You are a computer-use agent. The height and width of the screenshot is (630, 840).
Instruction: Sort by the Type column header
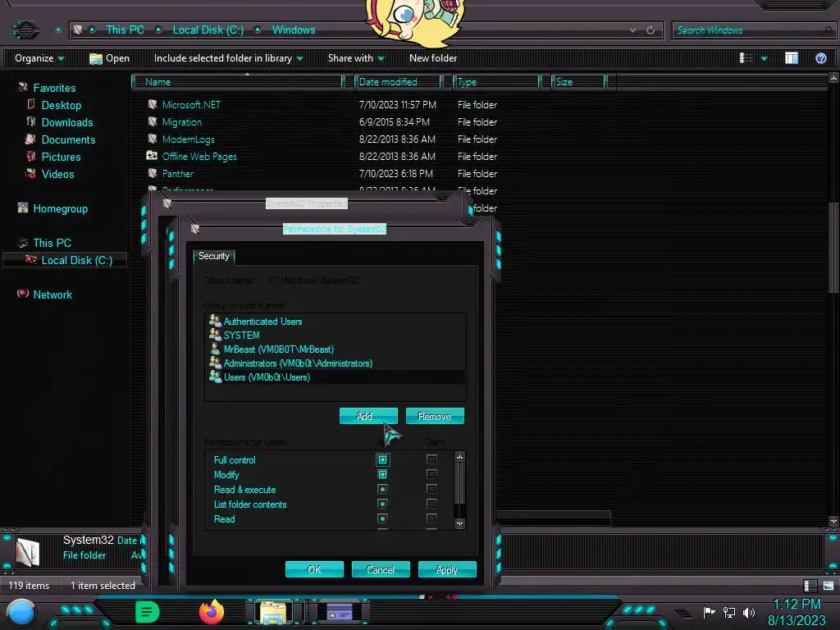pyautogui.click(x=496, y=81)
